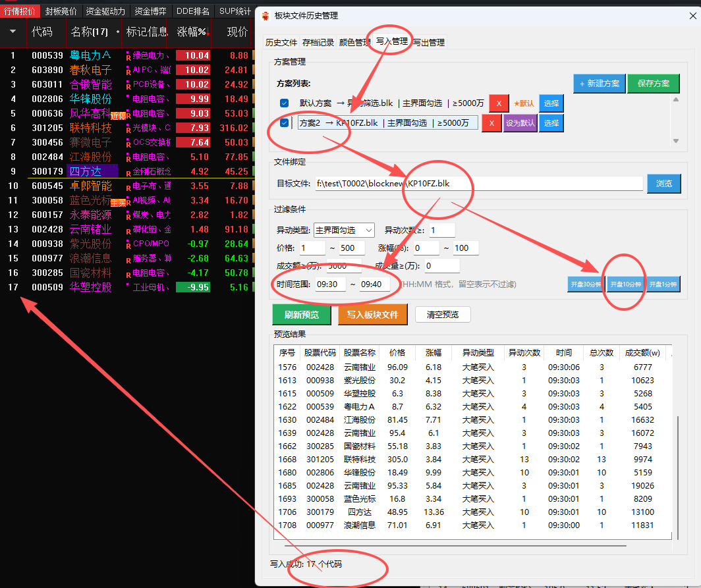Click the 时间范围 start field showing 09:30
The height and width of the screenshot is (588, 701).
[330, 284]
